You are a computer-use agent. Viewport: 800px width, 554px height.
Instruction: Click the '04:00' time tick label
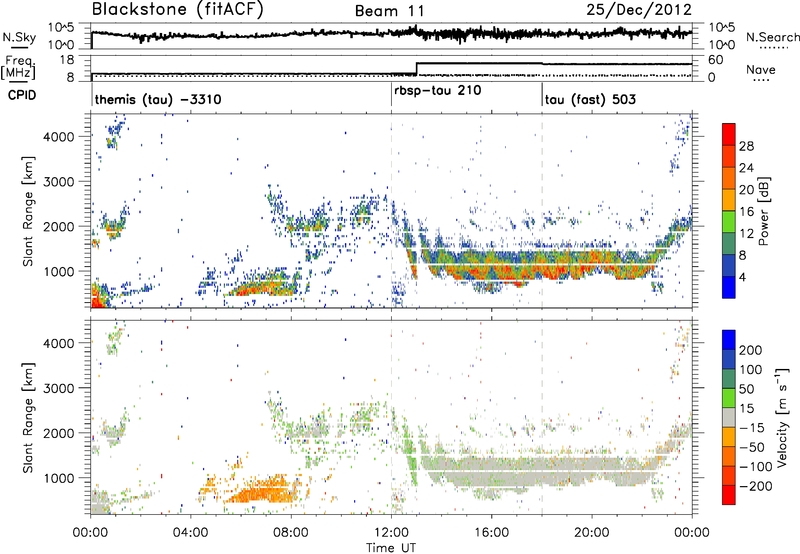tap(191, 533)
